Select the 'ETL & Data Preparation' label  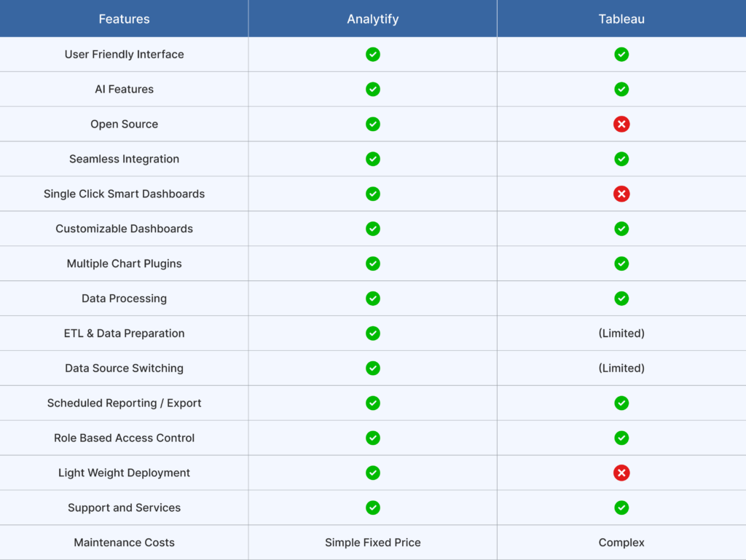pyautogui.click(x=124, y=334)
